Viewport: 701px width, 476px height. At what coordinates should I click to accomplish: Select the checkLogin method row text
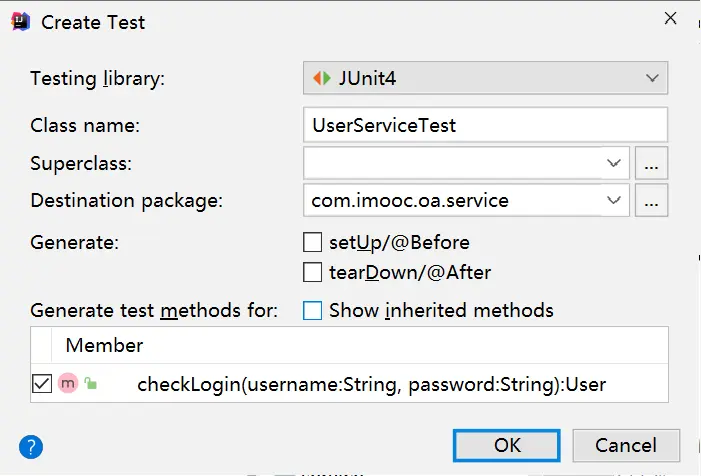point(371,384)
